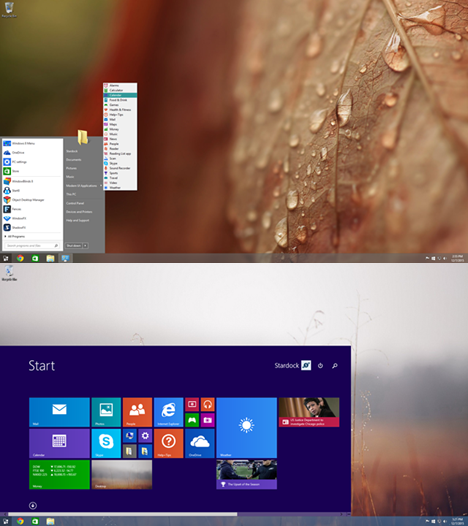This screenshot has height=526, width=468.
Task: Expand the Modern UI Applications submenu
Action: pyautogui.click(x=84, y=186)
